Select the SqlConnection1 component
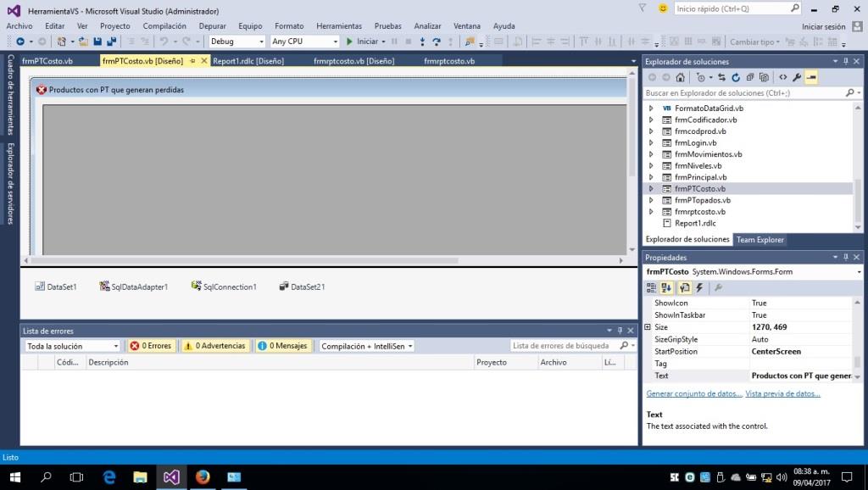Image resolution: width=868 pixels, height=490 pixels. pyautogui.click(x=224, y=287)
